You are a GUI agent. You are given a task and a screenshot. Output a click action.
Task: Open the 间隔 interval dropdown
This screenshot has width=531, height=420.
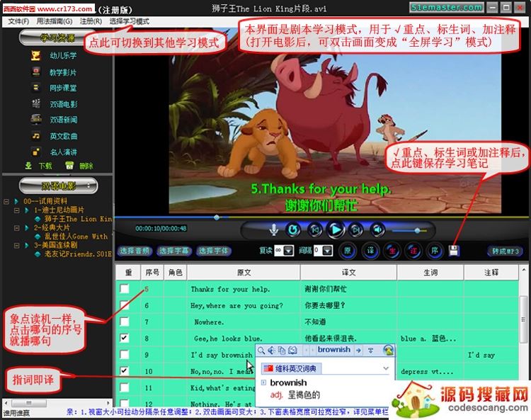click(x=328, y=251)
